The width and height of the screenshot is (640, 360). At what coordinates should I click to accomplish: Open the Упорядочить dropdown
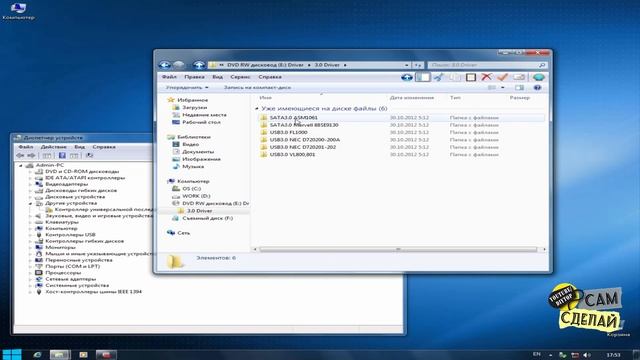(x=187, y=87)
